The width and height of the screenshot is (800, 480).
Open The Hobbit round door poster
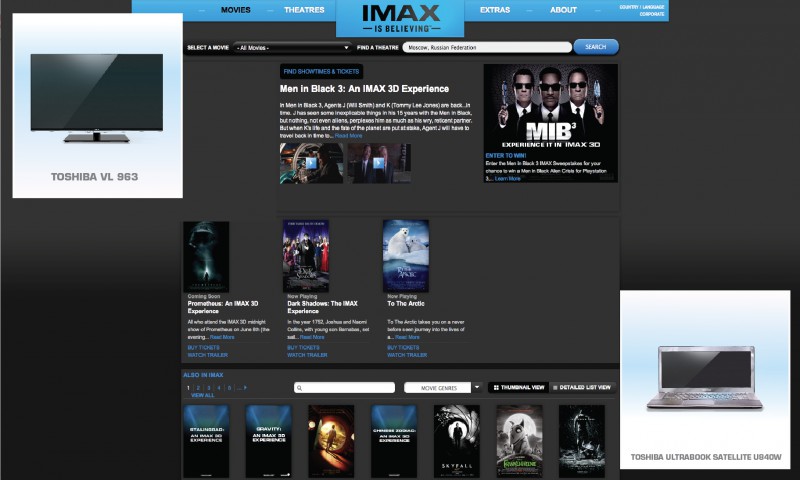pos(331,441)
